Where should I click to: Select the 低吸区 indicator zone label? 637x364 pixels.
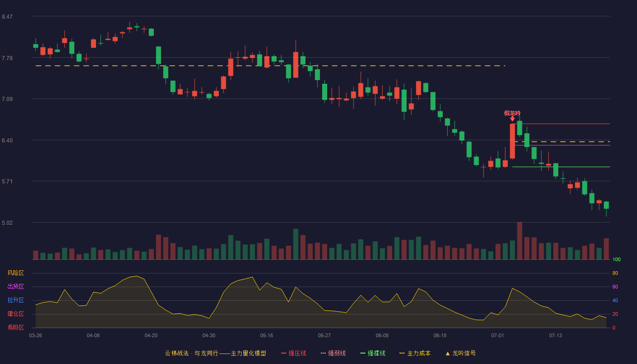16,327
